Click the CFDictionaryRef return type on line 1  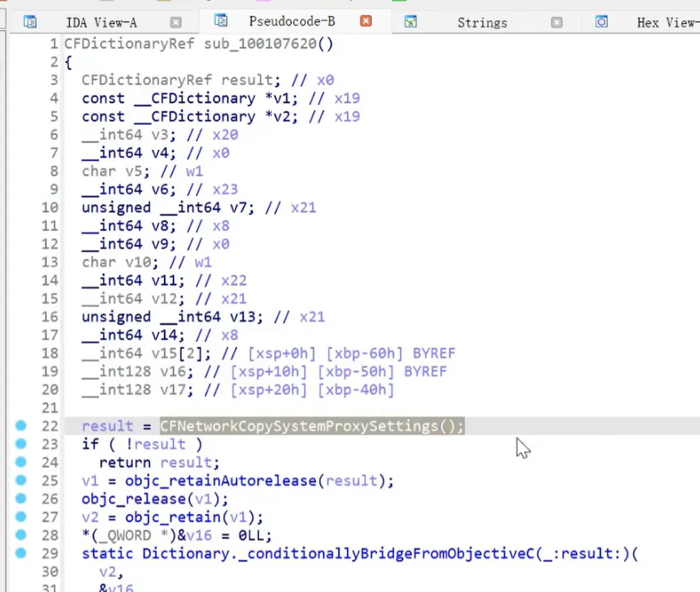click(129, 44)
